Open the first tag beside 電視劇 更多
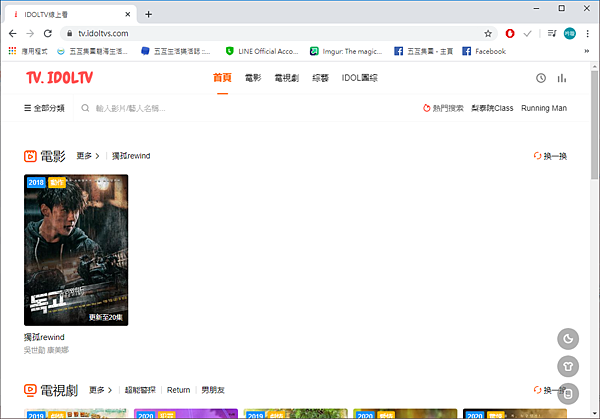The image size is (600, 419). (x=140, y=390)
